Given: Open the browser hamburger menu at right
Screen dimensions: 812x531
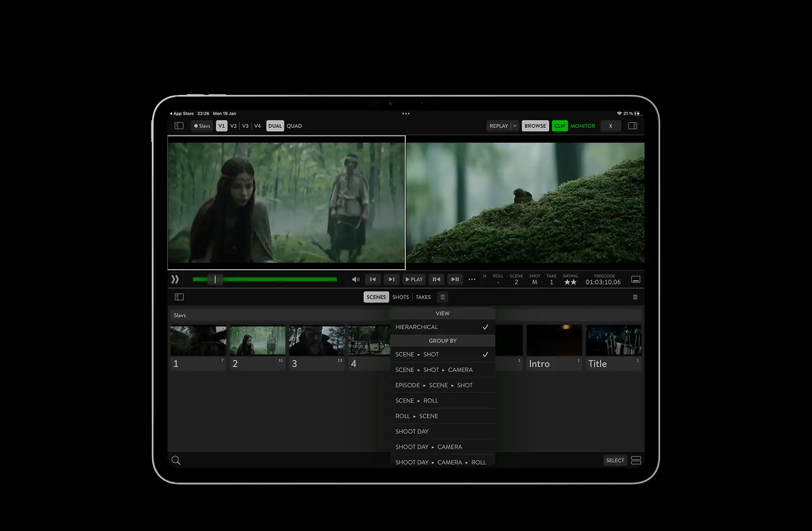Looking at the screenshot, I should (635, 297).
